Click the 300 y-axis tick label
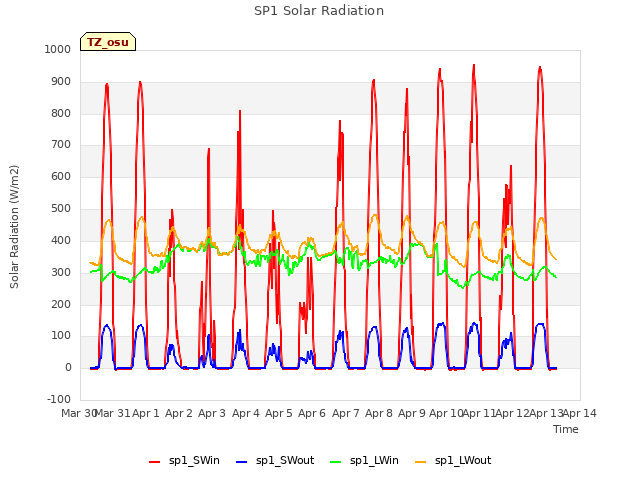This screenshot has height=480, width=640. point(61,272)
